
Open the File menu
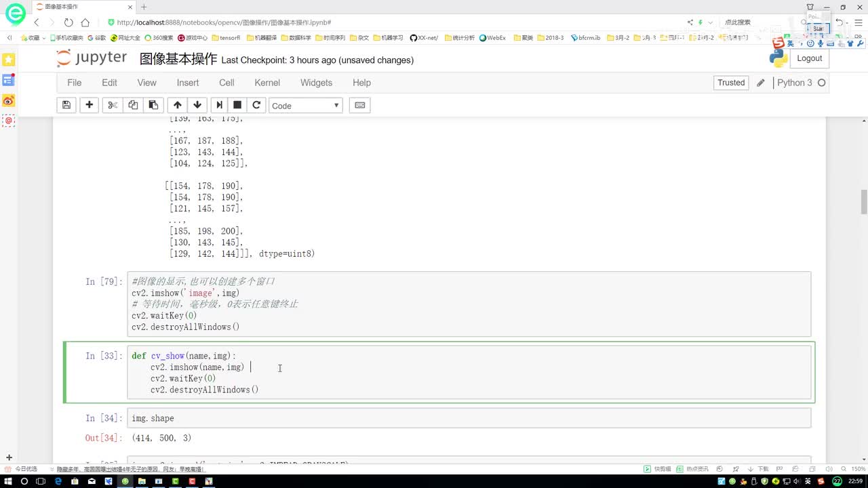pos(75,83)
